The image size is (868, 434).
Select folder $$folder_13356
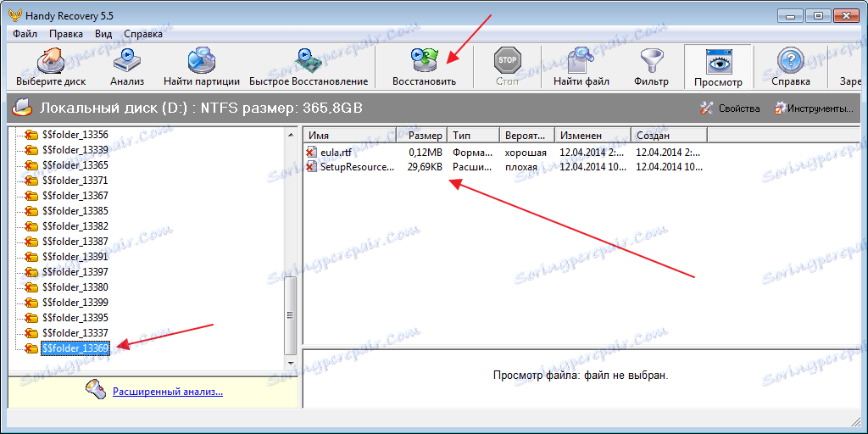(75, 135)
